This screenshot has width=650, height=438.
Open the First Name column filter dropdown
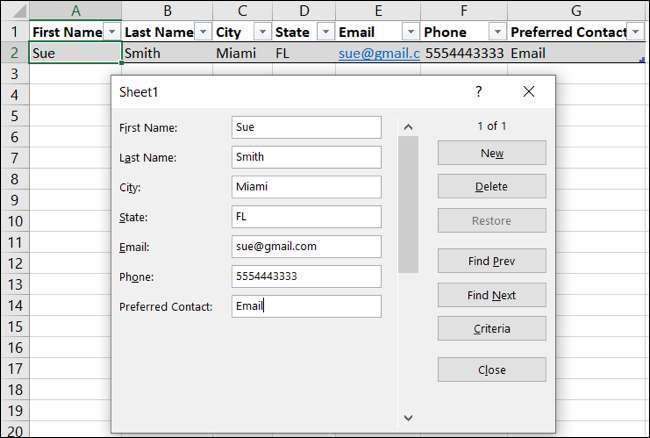pyautogui.click(x=112, y=32)
